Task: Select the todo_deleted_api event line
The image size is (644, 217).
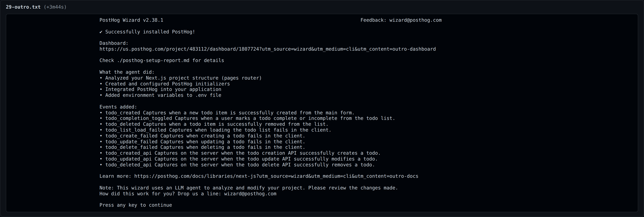Action: (x=237, y=165)
